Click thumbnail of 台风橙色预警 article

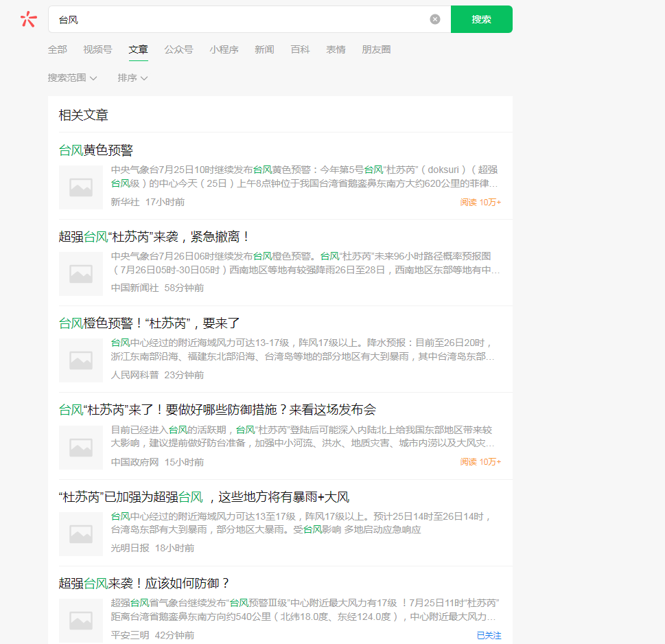[x=80, y=360]
